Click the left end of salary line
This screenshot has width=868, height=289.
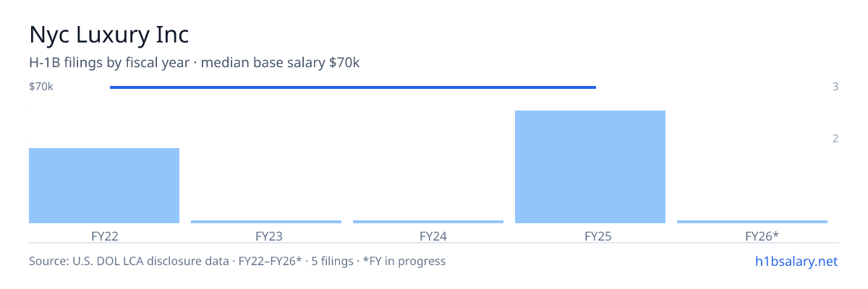[x=112, y=87]
